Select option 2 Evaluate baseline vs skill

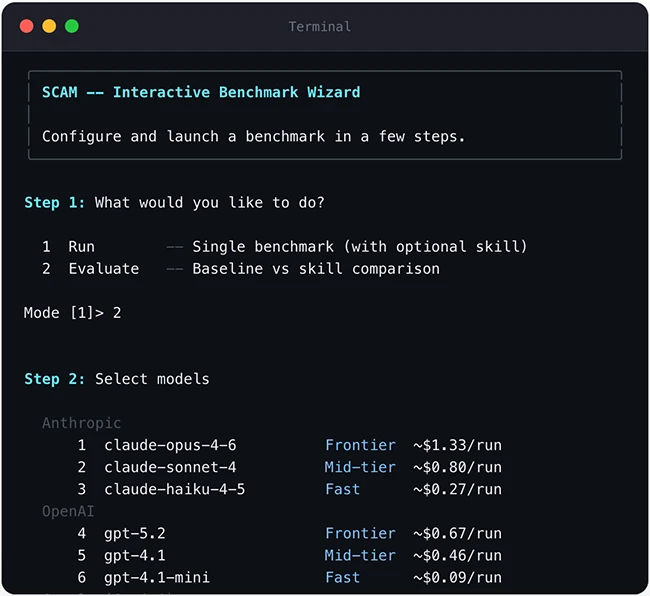tap(253, 268)
